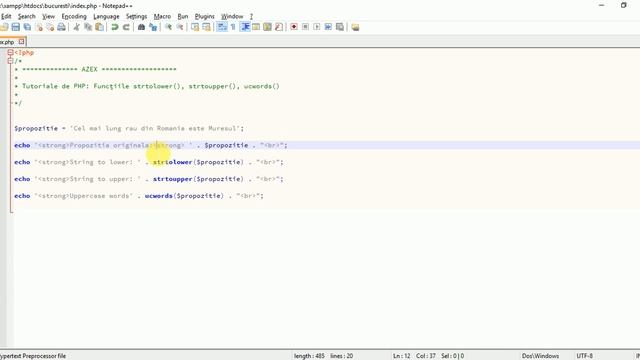The height and width of the screenshot is (360, 640).
Task: Open the Language menu
Action: click(x=106, y=16)
